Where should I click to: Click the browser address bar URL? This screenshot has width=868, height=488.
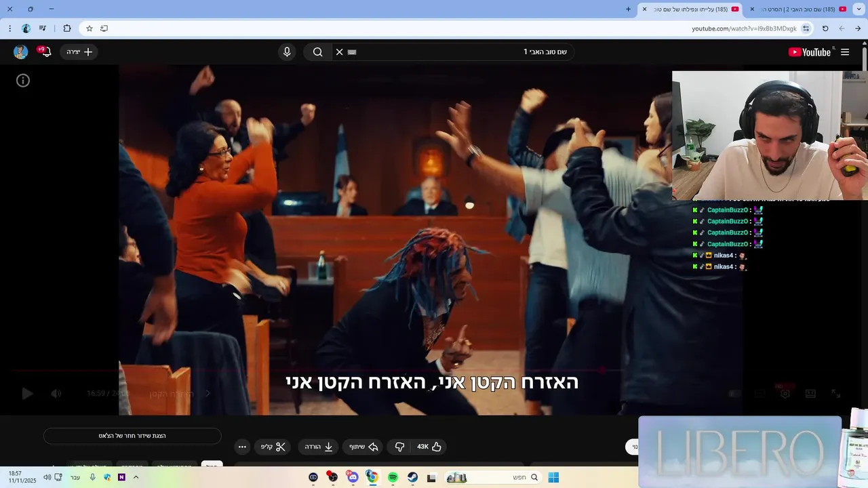coord(744,28)
